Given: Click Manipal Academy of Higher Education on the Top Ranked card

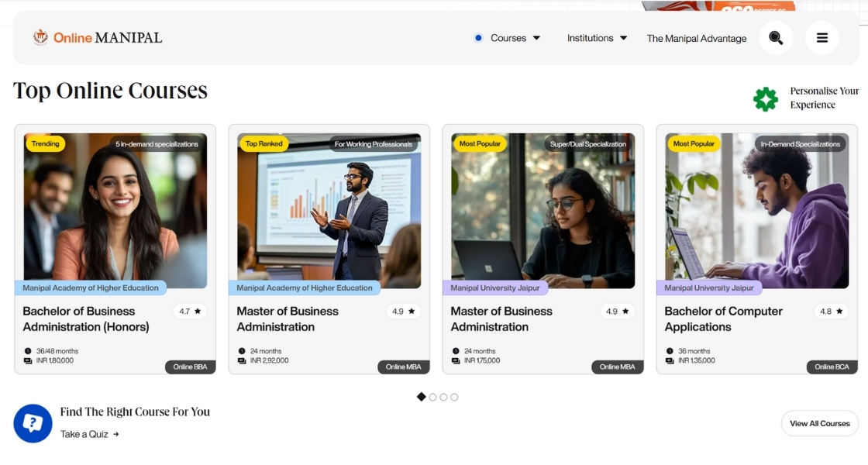Looking at the screenshot, I should click(x=305, y=288).
